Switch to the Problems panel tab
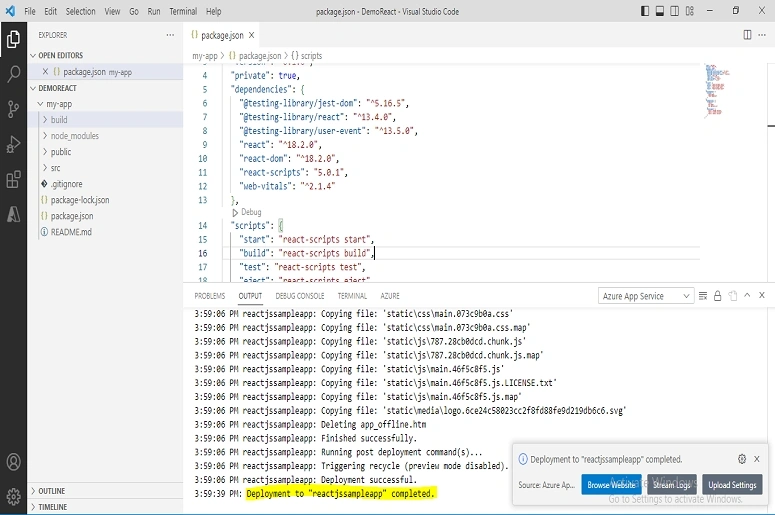Viewport: 775px width, 515px height. pyautogui.click(x=210, y=296)
